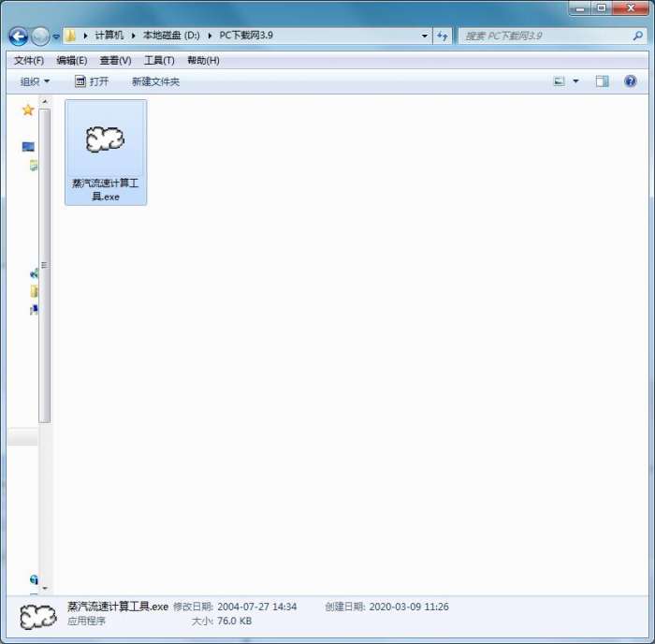Open the 编辑(E) menu
This screenshot has height=644, width=655.
point(72,61)
